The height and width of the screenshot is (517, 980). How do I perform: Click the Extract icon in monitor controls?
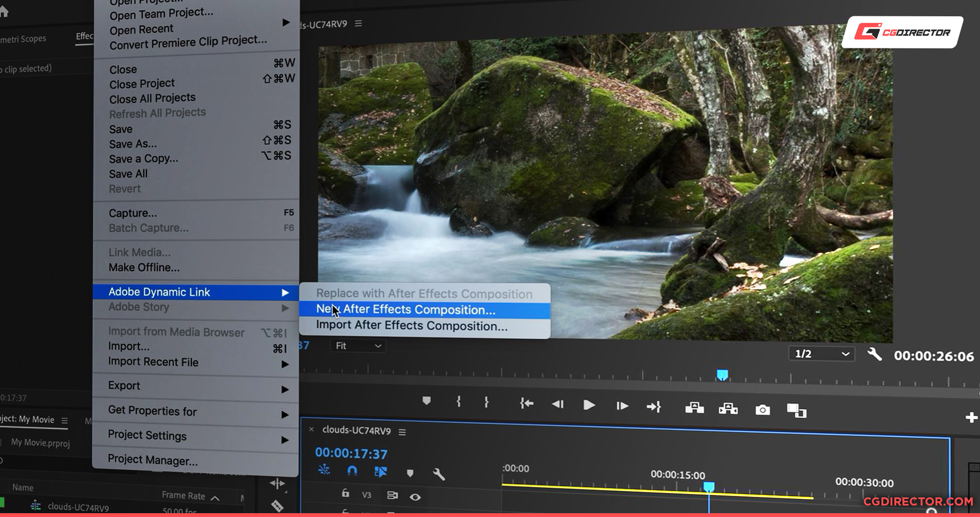(x=728, y=408)
